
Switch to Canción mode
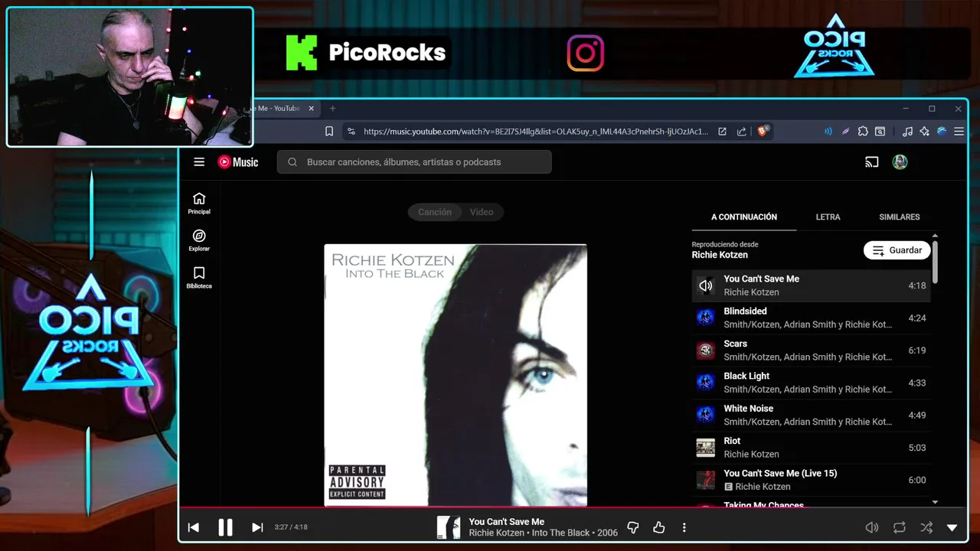(434, 212)
